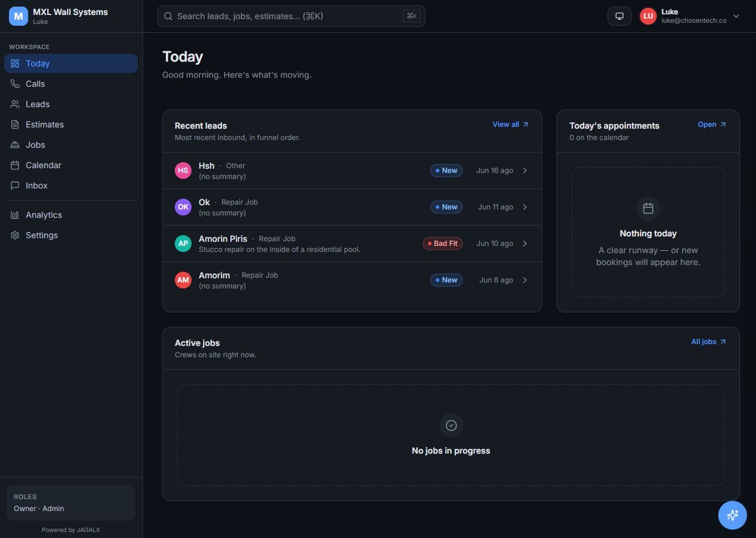Click the Jun 10 ago timestamp
The width and height of the screenshot is (756, 538).
pos(494,244)
